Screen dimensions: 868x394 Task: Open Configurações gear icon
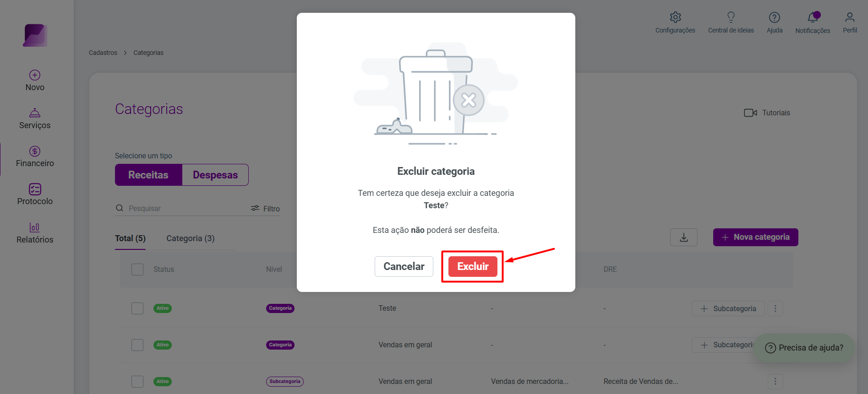(x=675, y=17)
